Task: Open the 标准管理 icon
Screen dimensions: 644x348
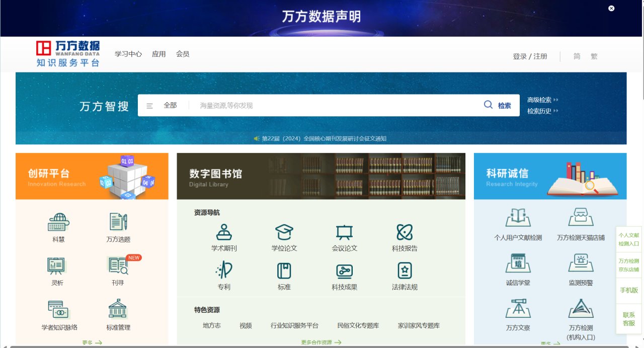Action: 118,309
